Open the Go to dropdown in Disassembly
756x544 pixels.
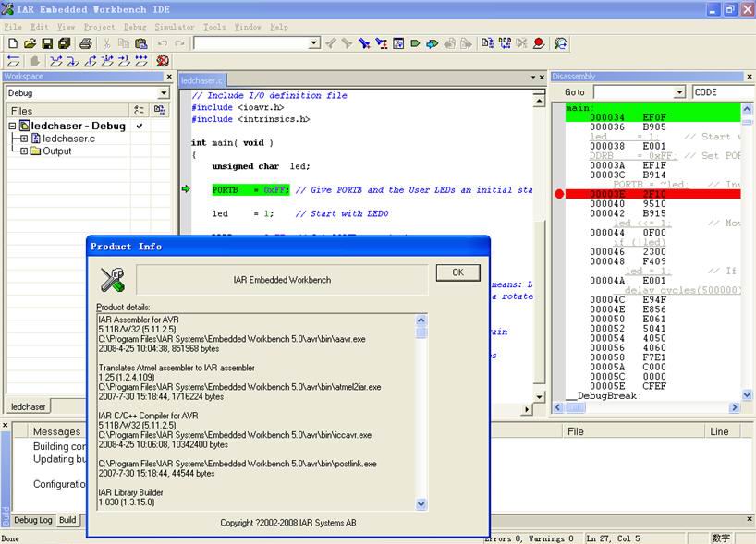click(679, 92)
